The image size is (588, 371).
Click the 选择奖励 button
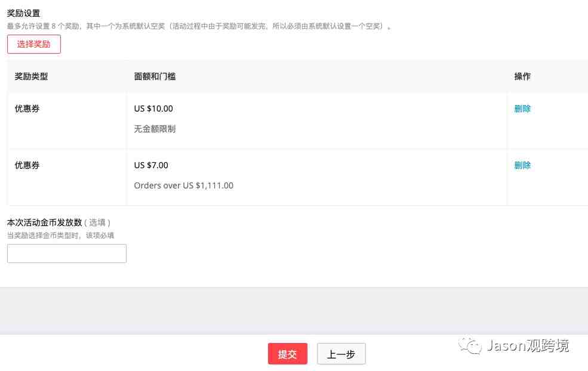click(x=34, y=44)
